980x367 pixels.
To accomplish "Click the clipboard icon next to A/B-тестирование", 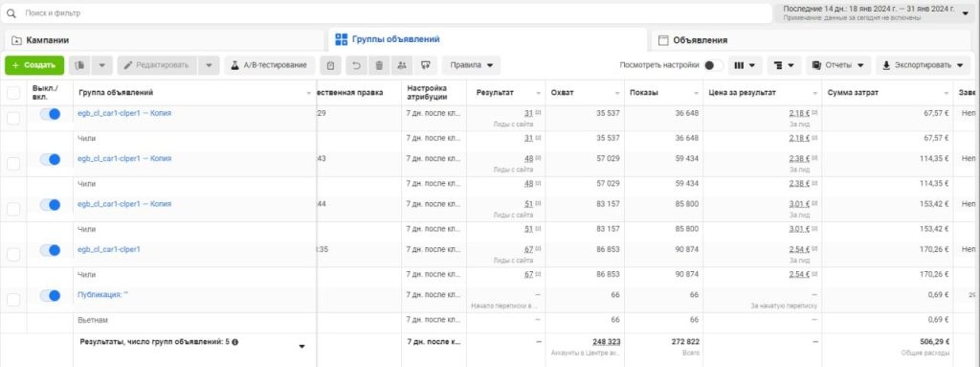I will pos(330,65).
